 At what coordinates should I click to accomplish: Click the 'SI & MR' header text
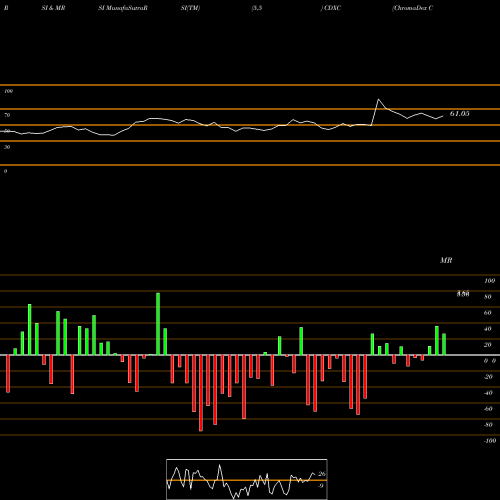coord(53,8)
